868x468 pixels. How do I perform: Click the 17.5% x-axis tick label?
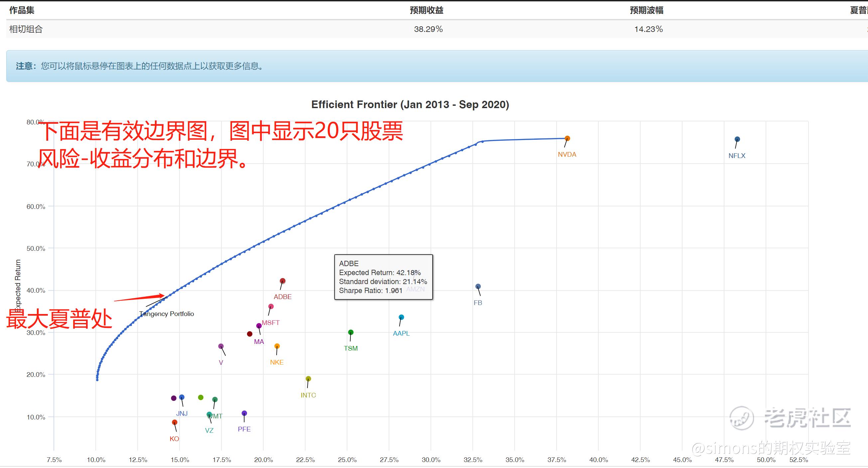click(x=222, y=460)
